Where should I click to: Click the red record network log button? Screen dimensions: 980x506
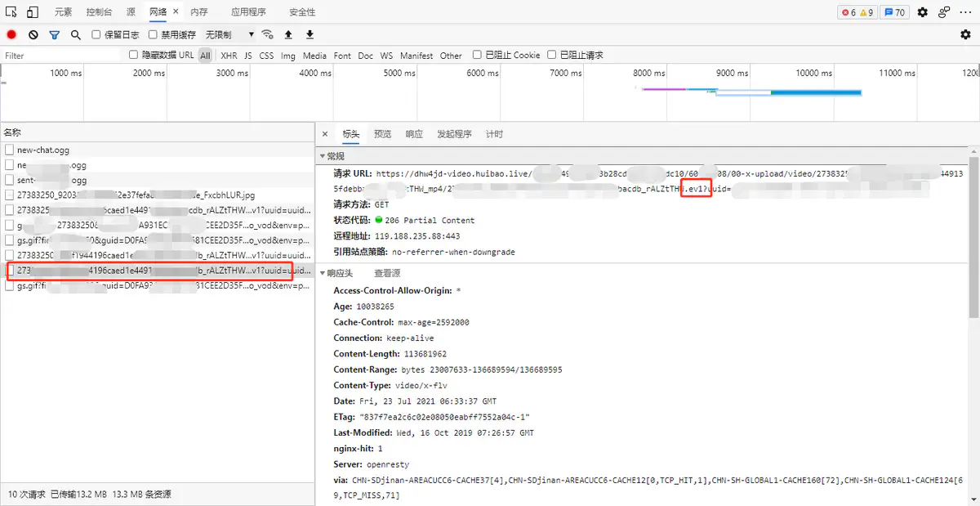(11, 35)
